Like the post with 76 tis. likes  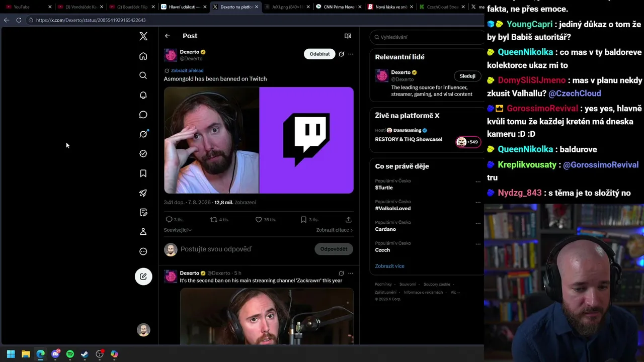(266, 220)
